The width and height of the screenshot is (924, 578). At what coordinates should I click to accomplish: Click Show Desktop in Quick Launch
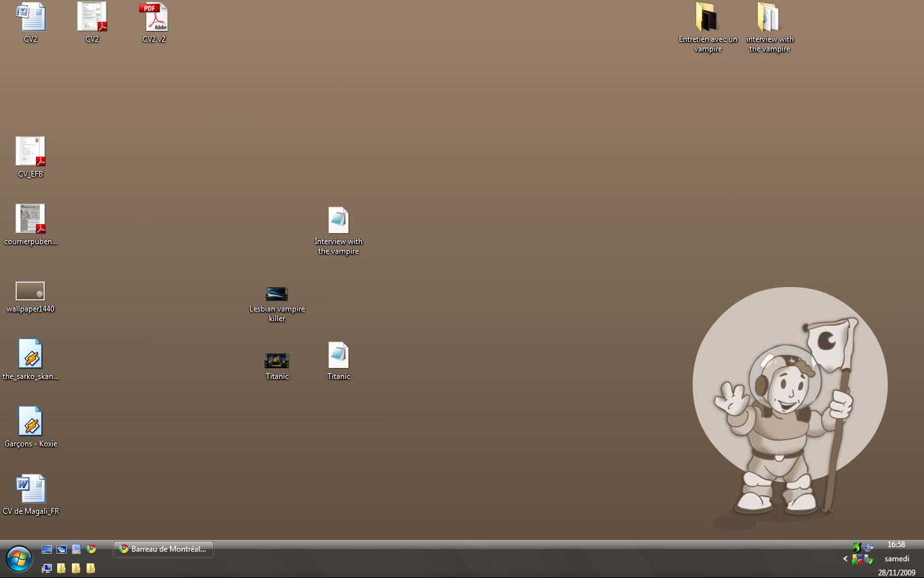(47, 549)
